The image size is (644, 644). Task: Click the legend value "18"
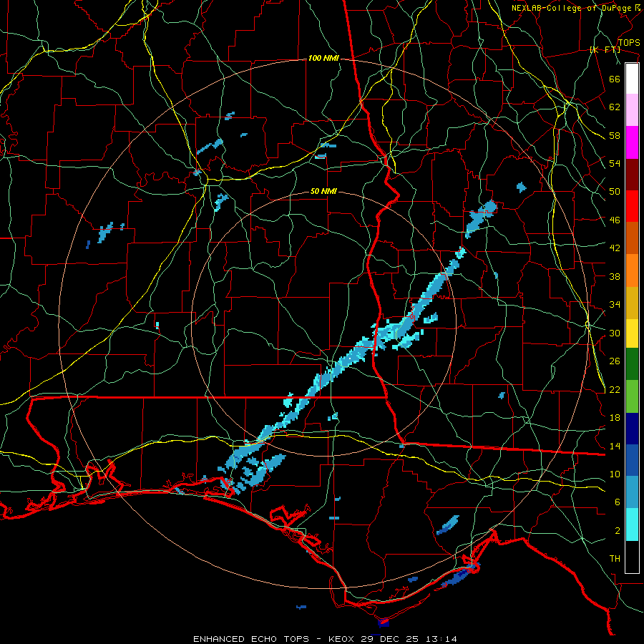tap(615, 418)
